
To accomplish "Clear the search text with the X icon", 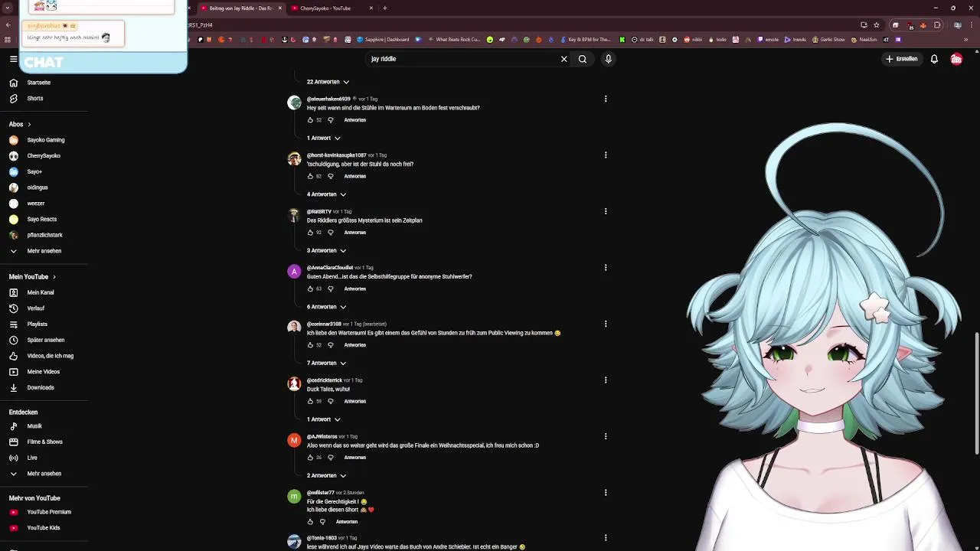I will click(564, 59).
